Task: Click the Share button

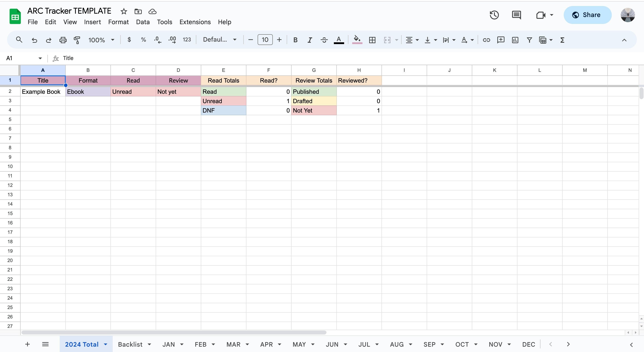Action: tap(587, 15)
